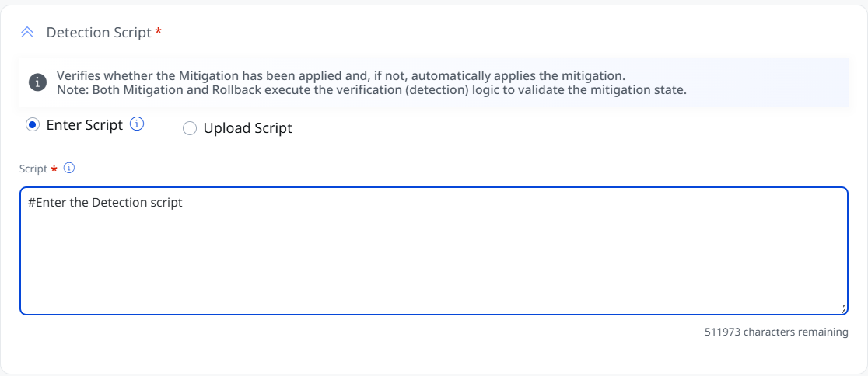Click the Script field label
This screenshot has width=868, height=376.
(x=33, y=169)
